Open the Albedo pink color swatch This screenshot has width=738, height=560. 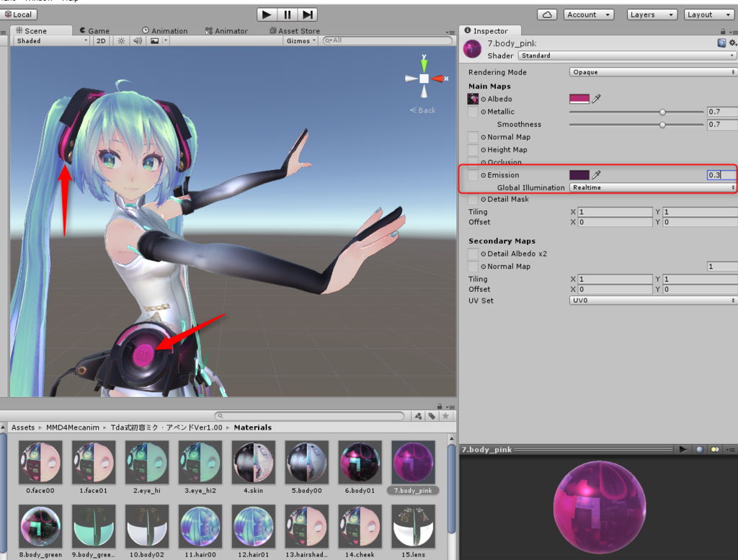(579, 99)
